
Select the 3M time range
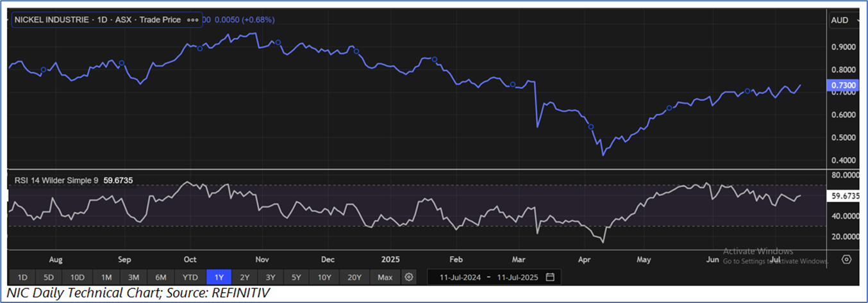134,277
